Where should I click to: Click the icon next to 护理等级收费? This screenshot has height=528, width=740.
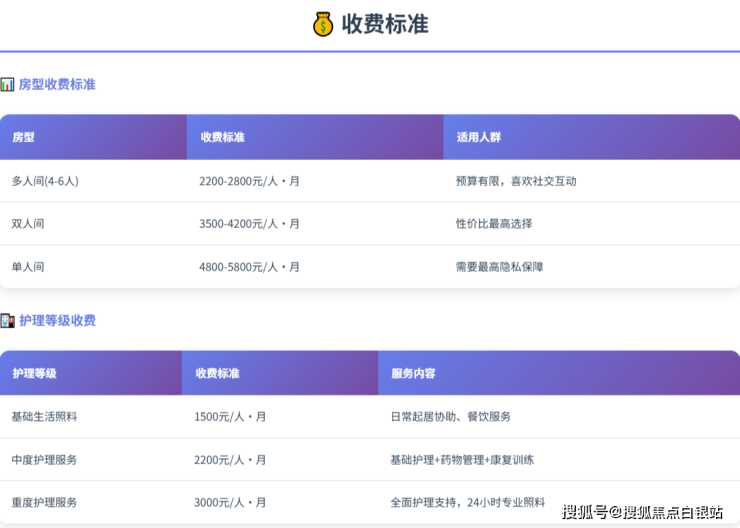(x=7, y=321)
